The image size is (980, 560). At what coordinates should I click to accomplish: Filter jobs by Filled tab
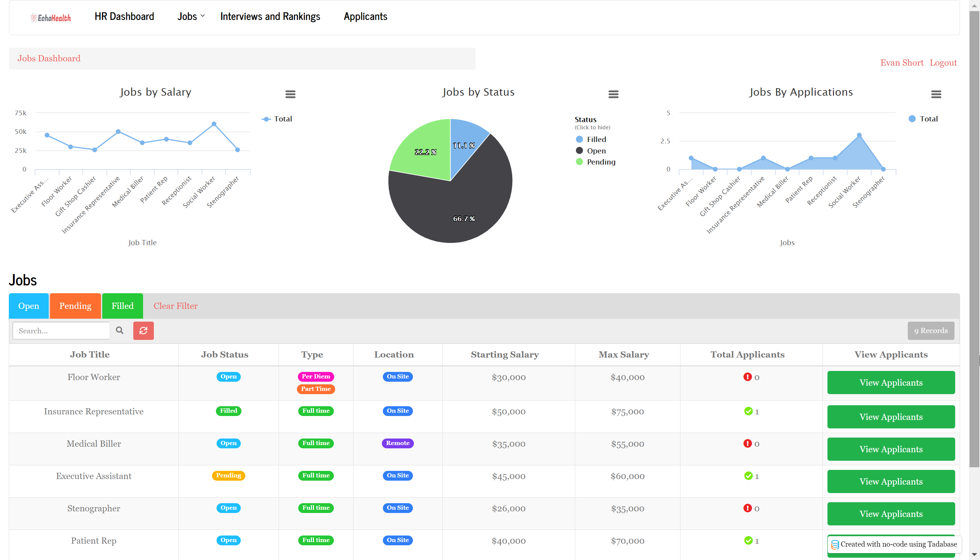[x=123, y=306]
